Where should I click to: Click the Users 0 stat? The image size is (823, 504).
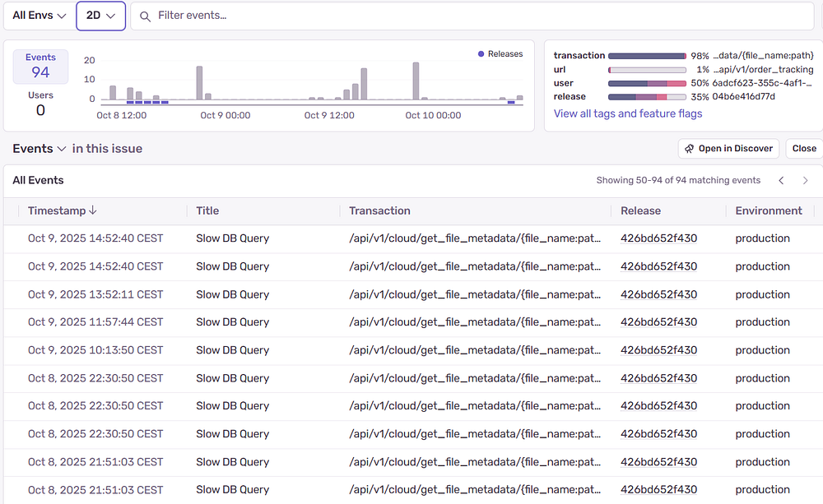40,104
